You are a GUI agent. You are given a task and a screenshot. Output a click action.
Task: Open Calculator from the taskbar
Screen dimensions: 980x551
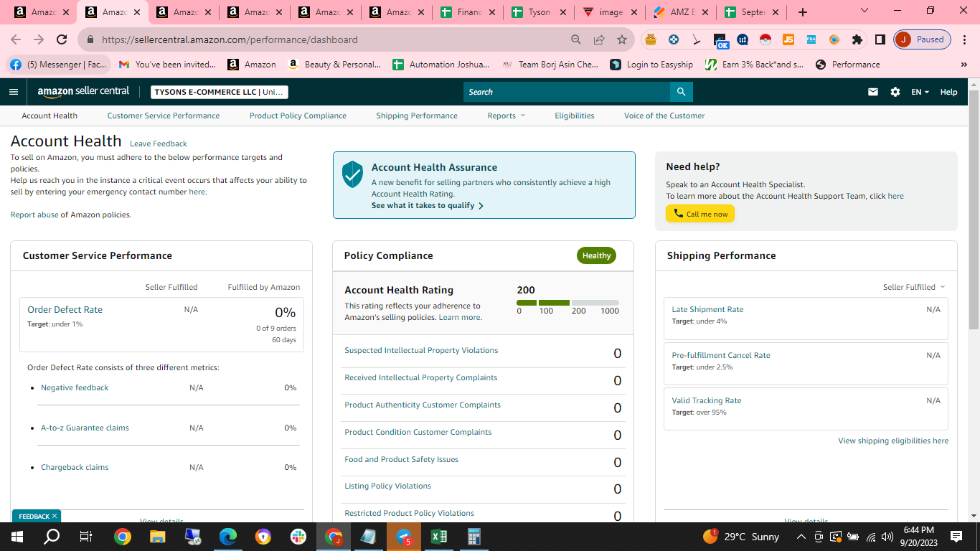tap(474, 537)
